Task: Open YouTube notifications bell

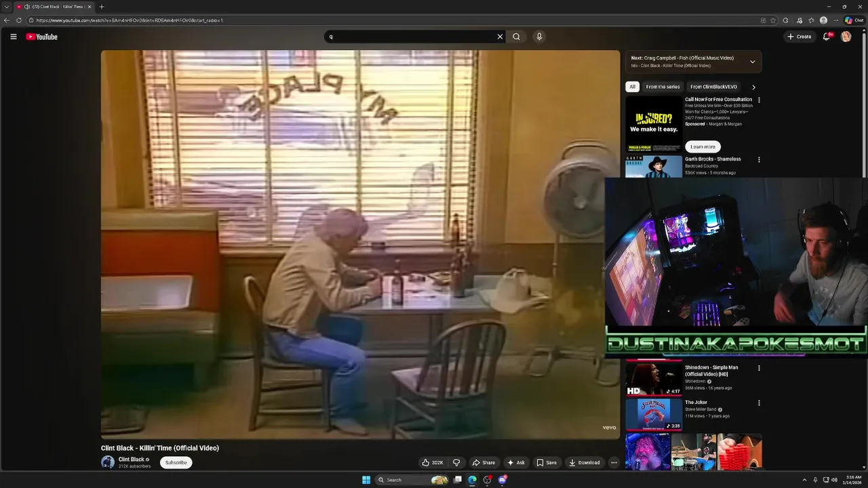Action: (826, 37)
